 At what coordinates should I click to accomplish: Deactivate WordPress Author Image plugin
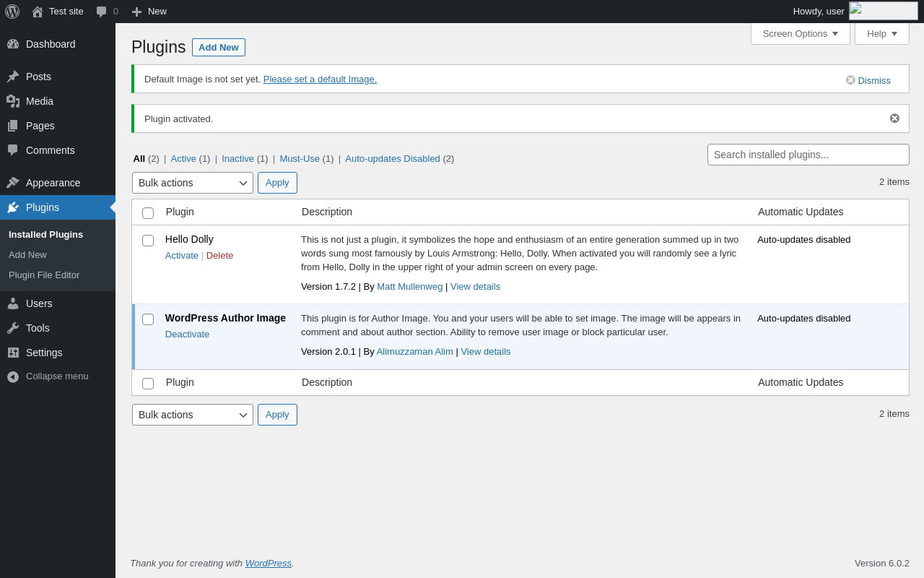[x=188, y=334]
